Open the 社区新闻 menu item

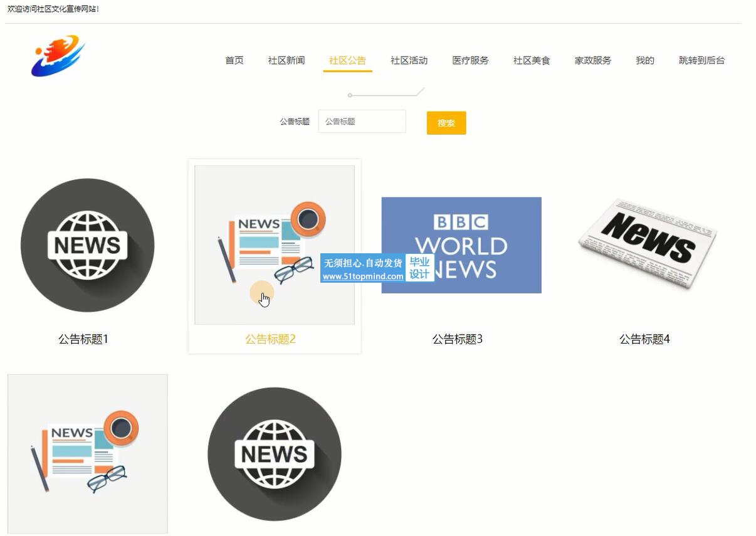[286, 60]
